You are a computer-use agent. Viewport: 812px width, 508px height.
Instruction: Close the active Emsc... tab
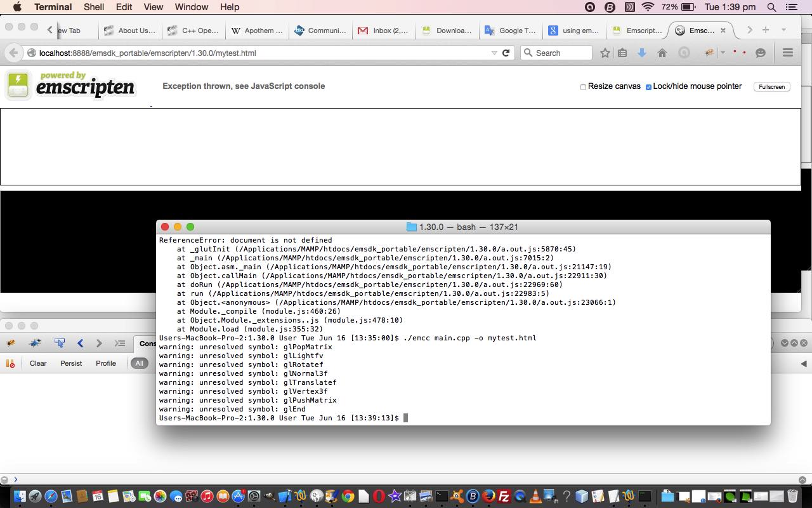point(723,30)
